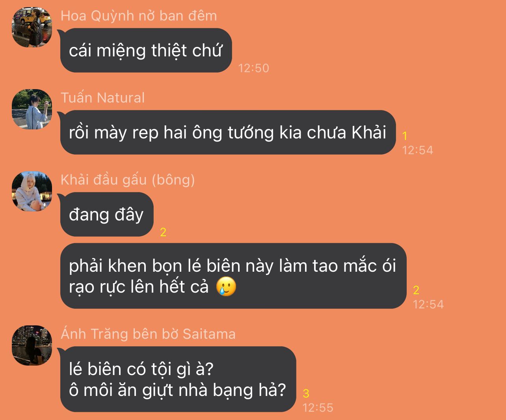This screenshot has width=506, height=420.
Task: Click read count 3 above 12:55
Action: 306,393
